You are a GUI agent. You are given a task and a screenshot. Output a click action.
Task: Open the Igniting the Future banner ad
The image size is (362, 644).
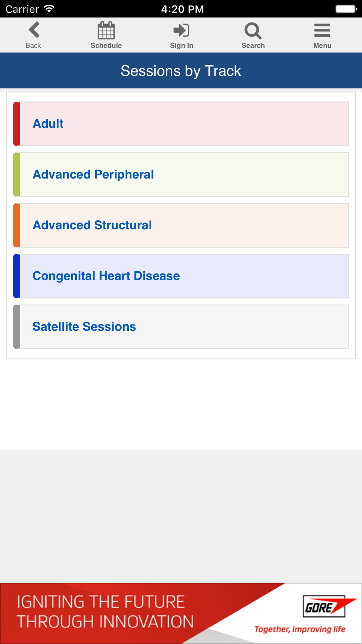(x=181, y=613)
